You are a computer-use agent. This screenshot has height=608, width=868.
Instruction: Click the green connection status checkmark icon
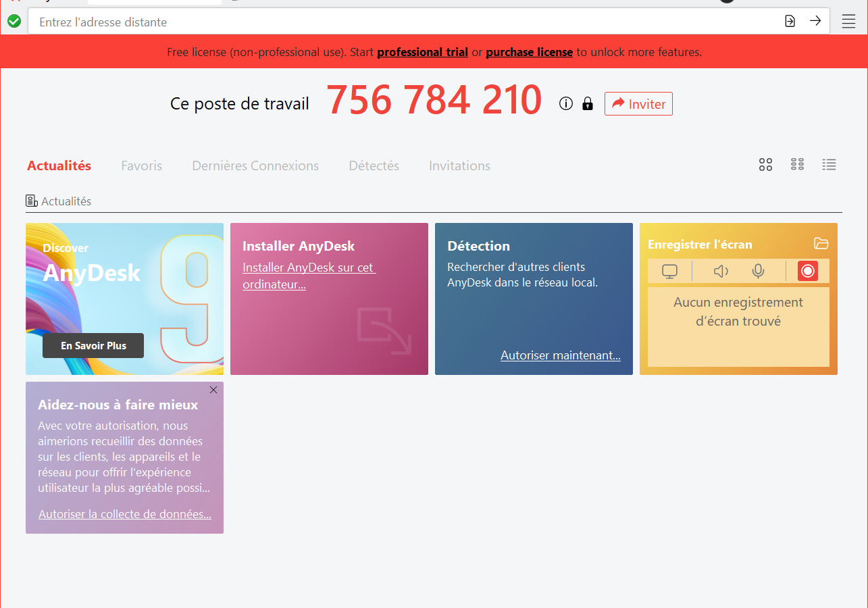pos(14,22)
